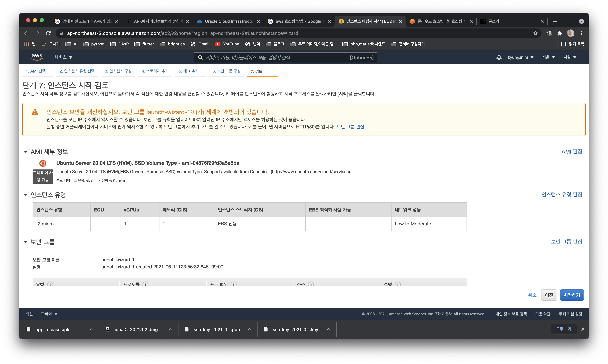Screen dimensions: 608x364
Task: Click info icon next to 프로토콜
Action: click(145, 284)
